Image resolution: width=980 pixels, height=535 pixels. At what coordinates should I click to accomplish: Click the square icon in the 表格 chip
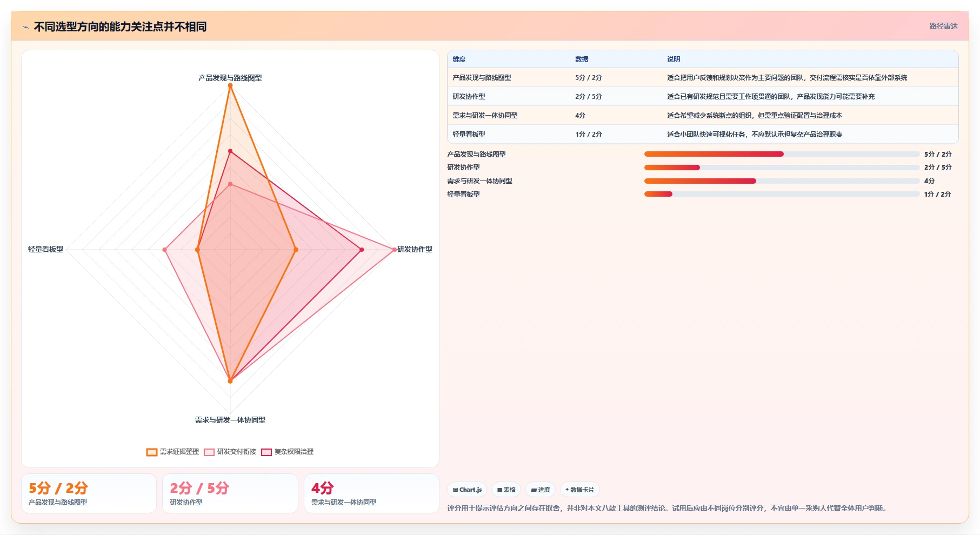pos(500,490)
